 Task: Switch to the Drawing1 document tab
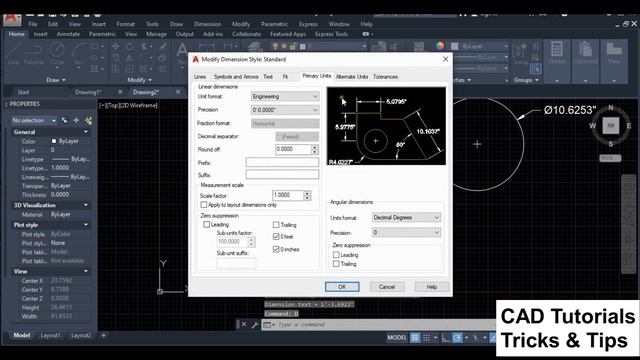[88, 92]
